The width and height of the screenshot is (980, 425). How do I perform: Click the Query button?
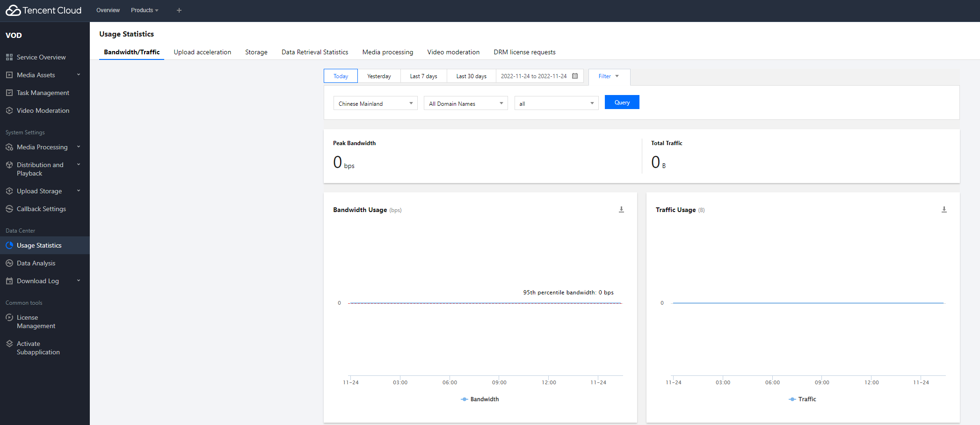coord(622,103)
